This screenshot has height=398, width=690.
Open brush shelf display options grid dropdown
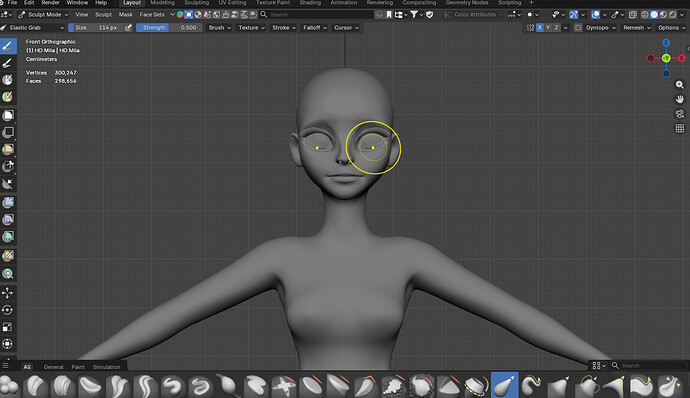(599, 365)
